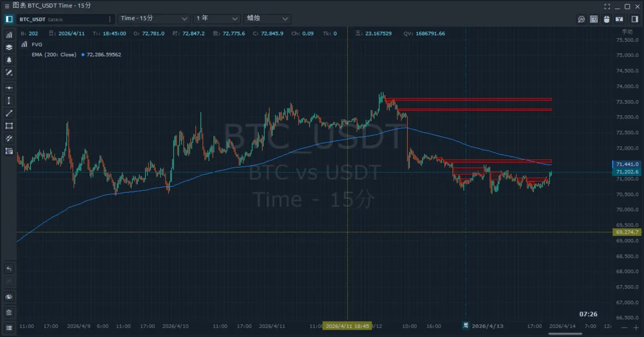Image resolution: width=644 pixels, height=337 pixels.
Task: Click the 2026/4/14 date label on time axis
Action: point(562,326)
